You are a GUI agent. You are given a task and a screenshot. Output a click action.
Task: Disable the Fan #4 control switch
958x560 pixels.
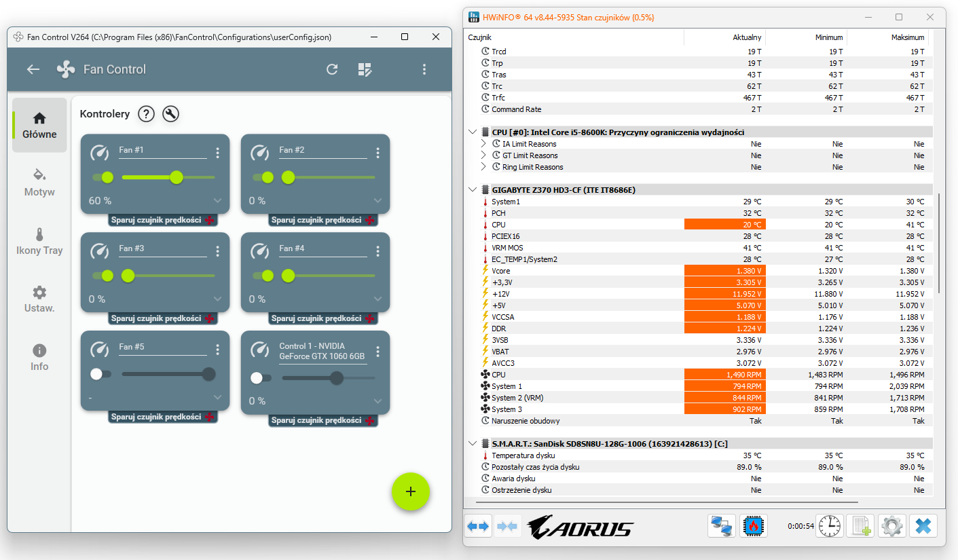(263, 276)
